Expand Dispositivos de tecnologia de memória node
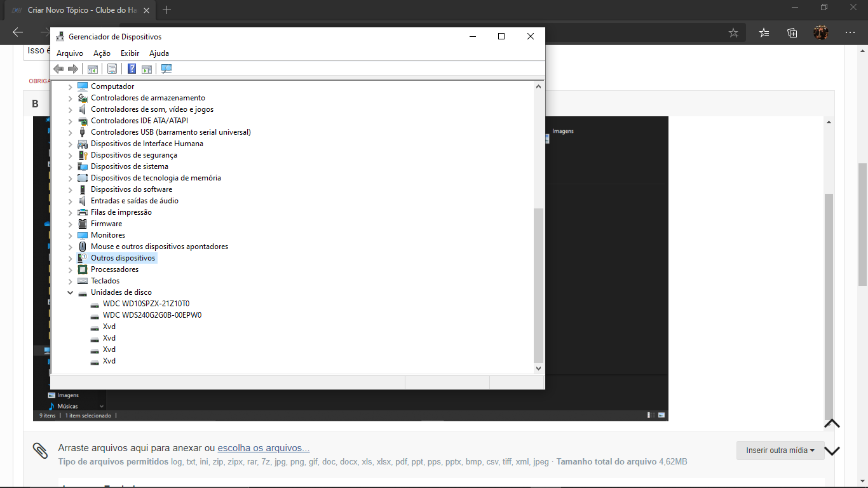The image size is (868, 488). (70, 178)
